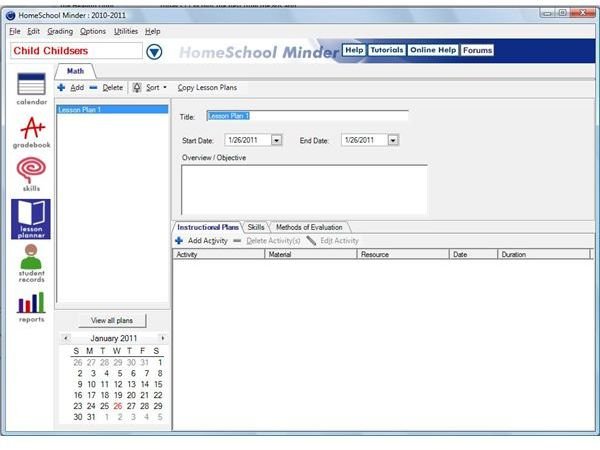The image size is (600, 450).
Task: Open the gradebook A+ sidebar icon
Action: coord(31,132)
